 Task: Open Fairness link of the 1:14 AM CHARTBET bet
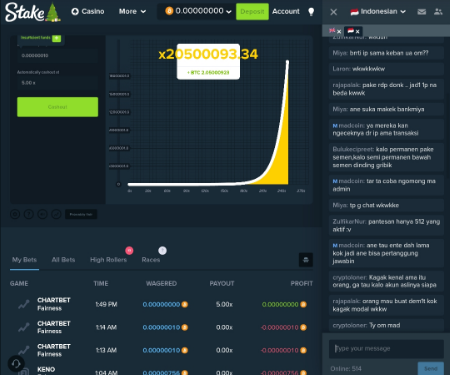(49, 331)
